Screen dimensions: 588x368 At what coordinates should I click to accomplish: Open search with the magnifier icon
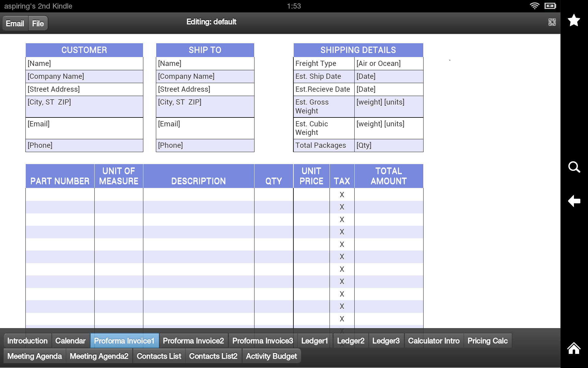pyautogui.click(x=574, y=167)
